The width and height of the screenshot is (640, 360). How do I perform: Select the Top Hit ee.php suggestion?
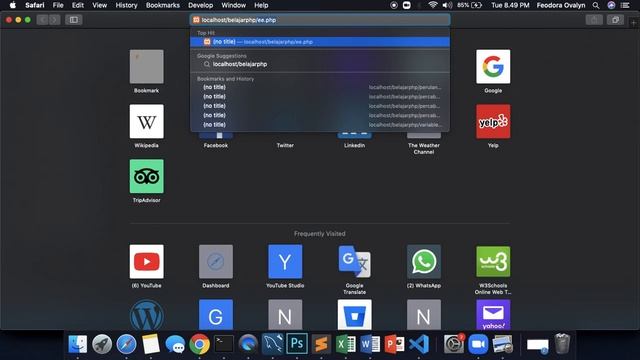[x=320, y=42]
